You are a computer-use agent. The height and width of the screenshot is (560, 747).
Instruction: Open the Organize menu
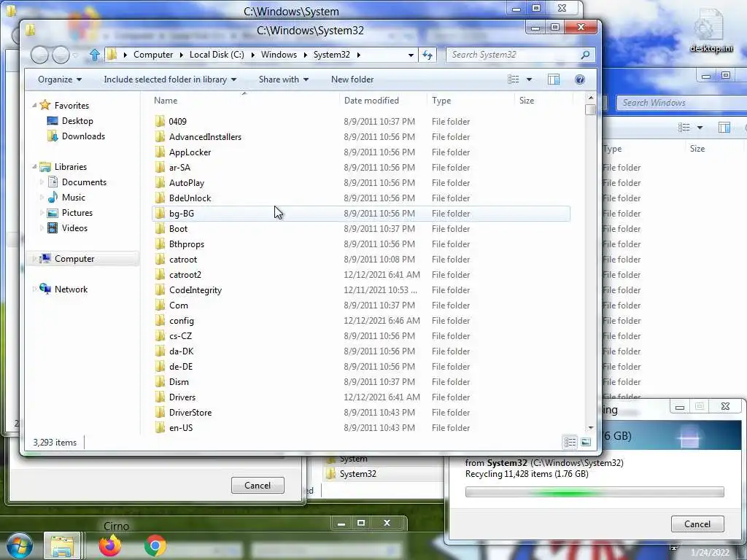(60, 79)
